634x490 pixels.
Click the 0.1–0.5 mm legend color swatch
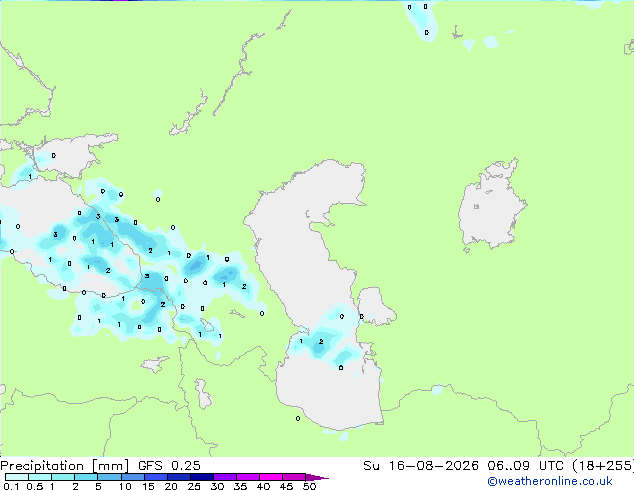point(17,477)
